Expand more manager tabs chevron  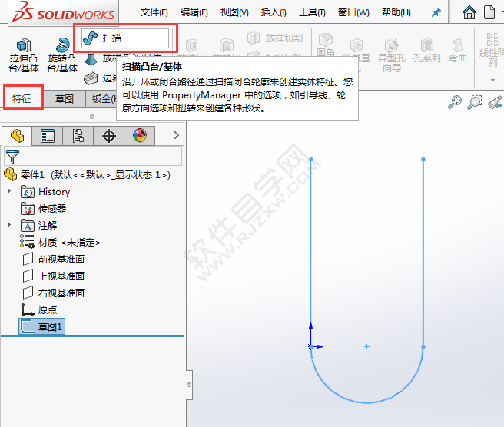coord(176,135)
